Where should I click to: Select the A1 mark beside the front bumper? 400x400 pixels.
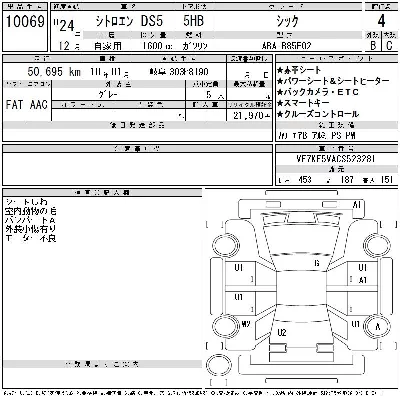(356, 205)
